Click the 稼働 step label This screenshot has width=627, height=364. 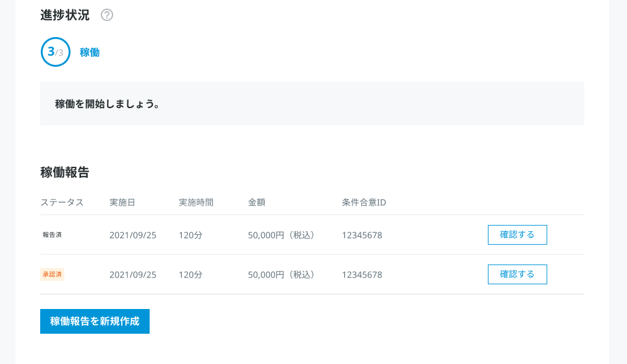point(90,53)
